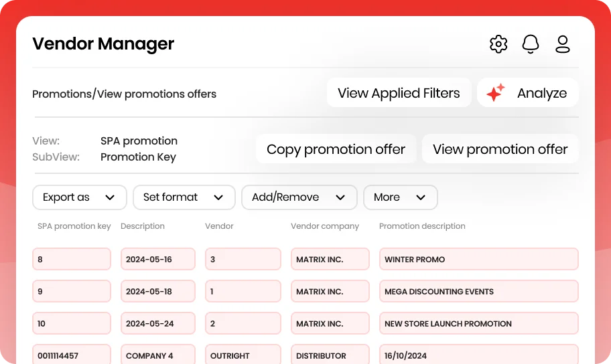Select the Vendor company column header

pyautogui.click(x=324, y=226)
